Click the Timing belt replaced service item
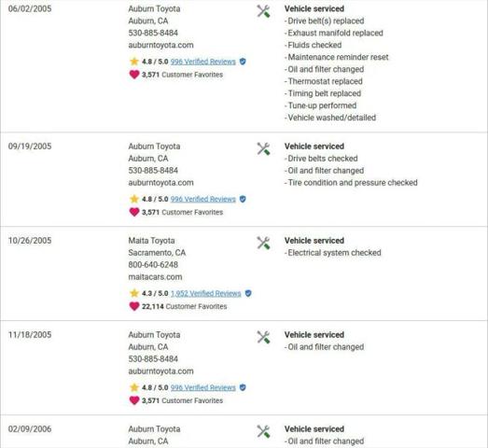The height and width of the screenshot is (448, 488). (323, 93)
